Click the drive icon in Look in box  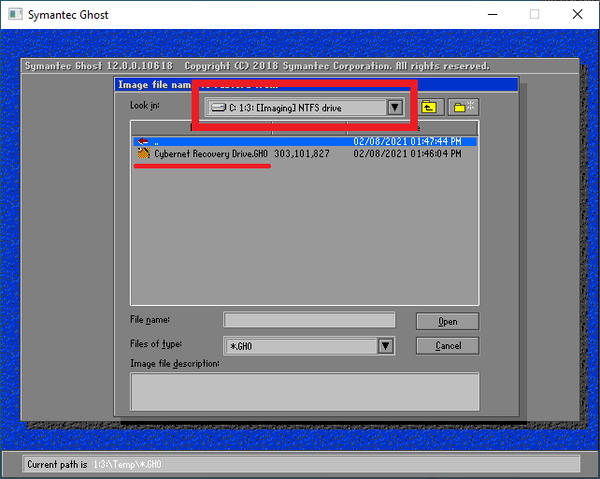218,108
